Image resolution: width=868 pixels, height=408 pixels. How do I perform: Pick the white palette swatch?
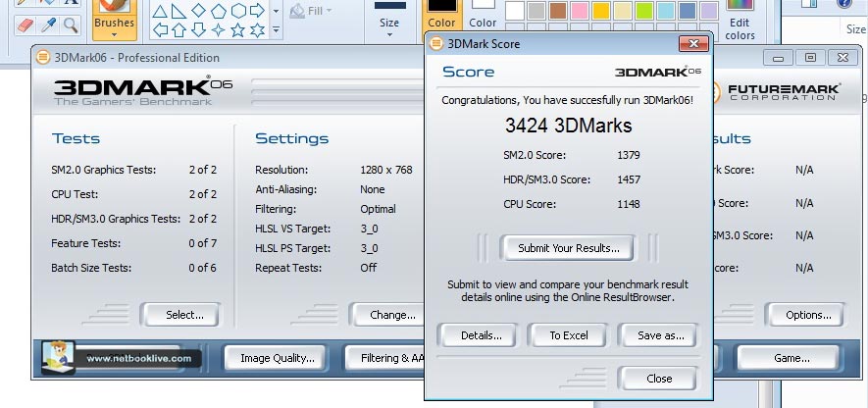pyautogui.click(x=515, y=11)
